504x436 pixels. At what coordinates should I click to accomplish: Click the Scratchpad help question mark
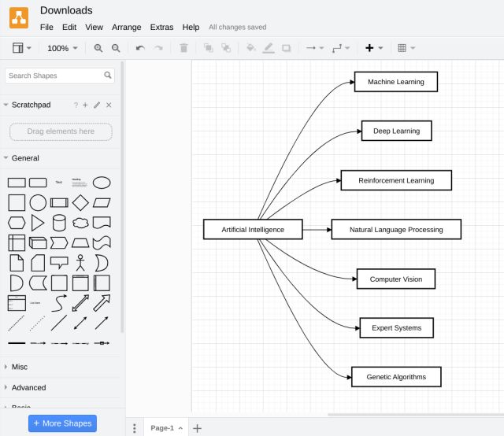(76, 105)
